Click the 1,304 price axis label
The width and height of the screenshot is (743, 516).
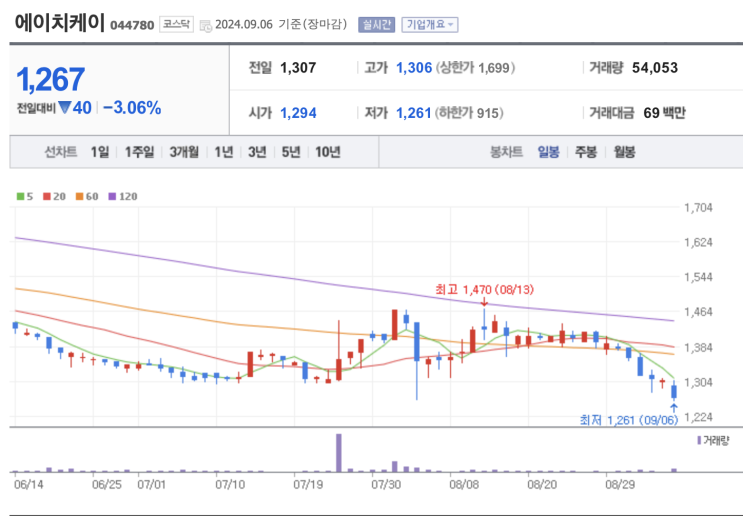698,382
